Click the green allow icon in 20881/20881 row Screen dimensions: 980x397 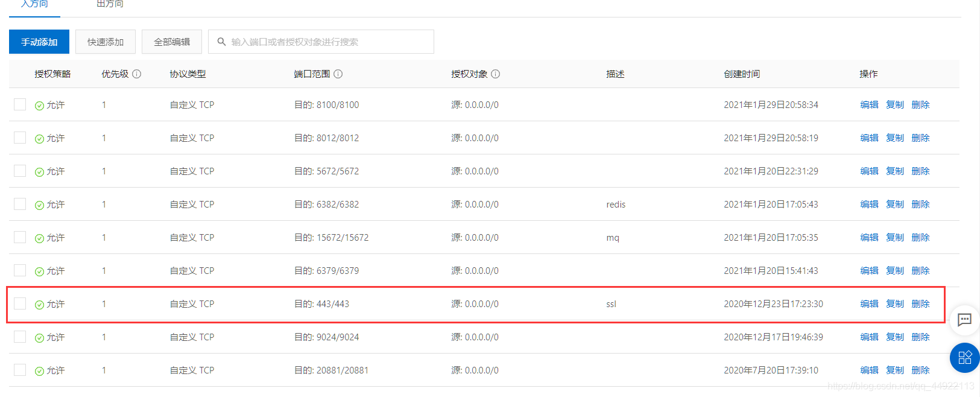39,371
